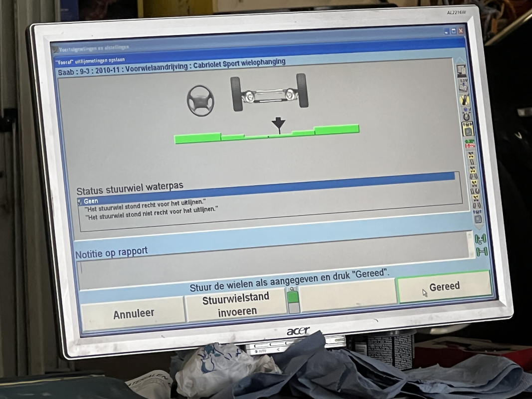Image resolution: width=532 pixels, height=399 pixels.
Task: Open Stuurwielstand invoeren
Action: click(236, 304)
